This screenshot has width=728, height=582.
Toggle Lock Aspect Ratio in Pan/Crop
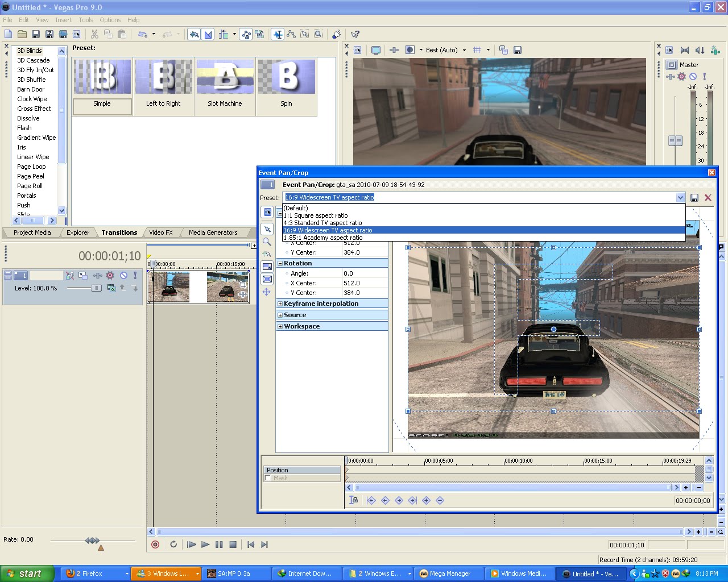(x=267, y=267)
